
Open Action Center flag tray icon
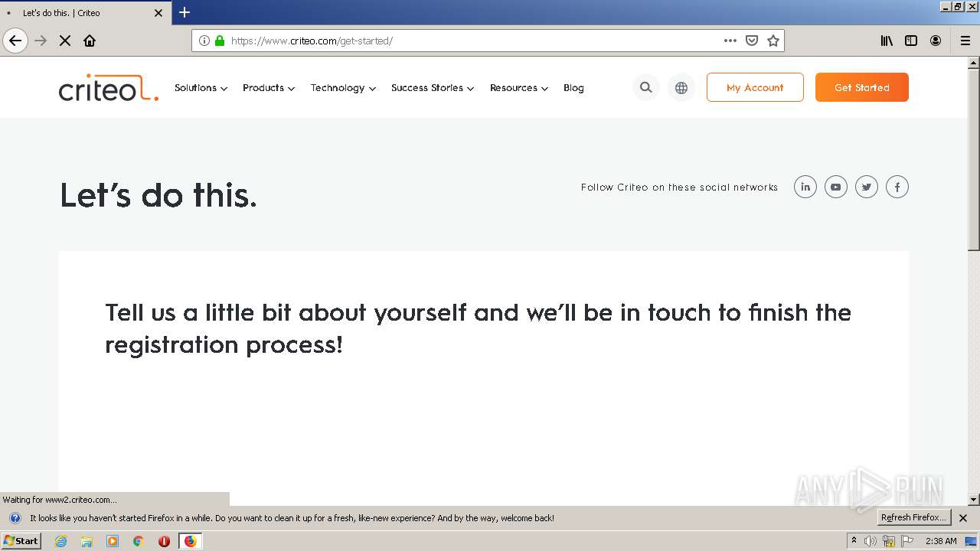906,541
